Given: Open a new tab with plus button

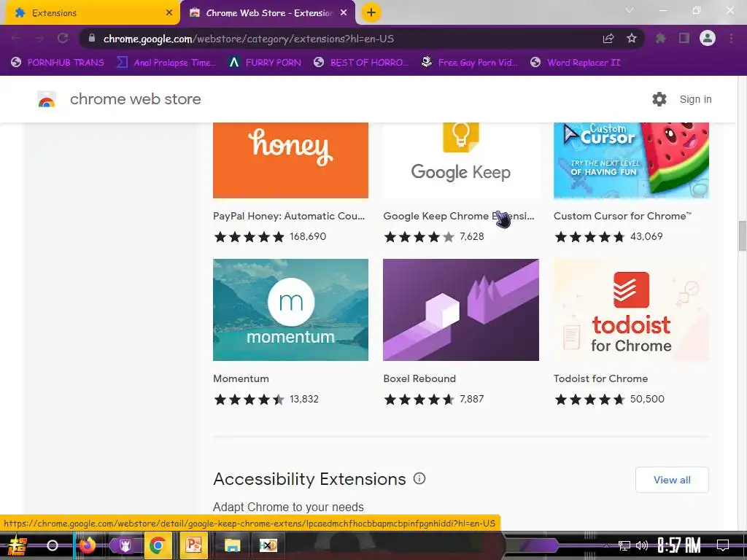Looking at the screenshot, I should pos(371,13).
